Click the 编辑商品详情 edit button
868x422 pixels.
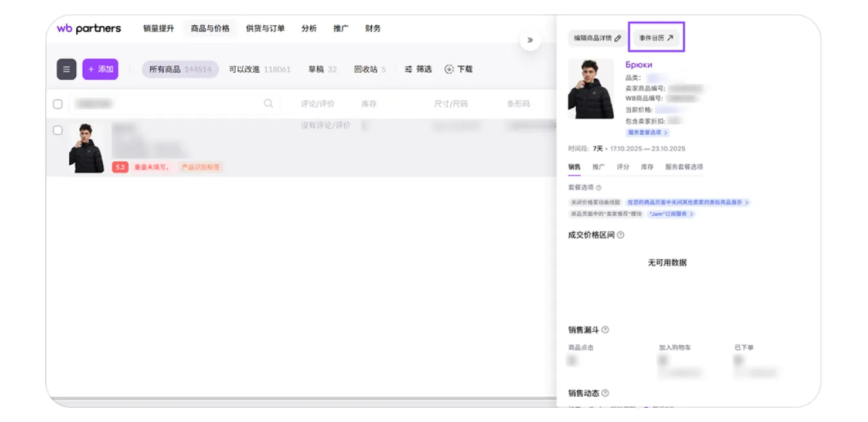(x=597, y=38)
